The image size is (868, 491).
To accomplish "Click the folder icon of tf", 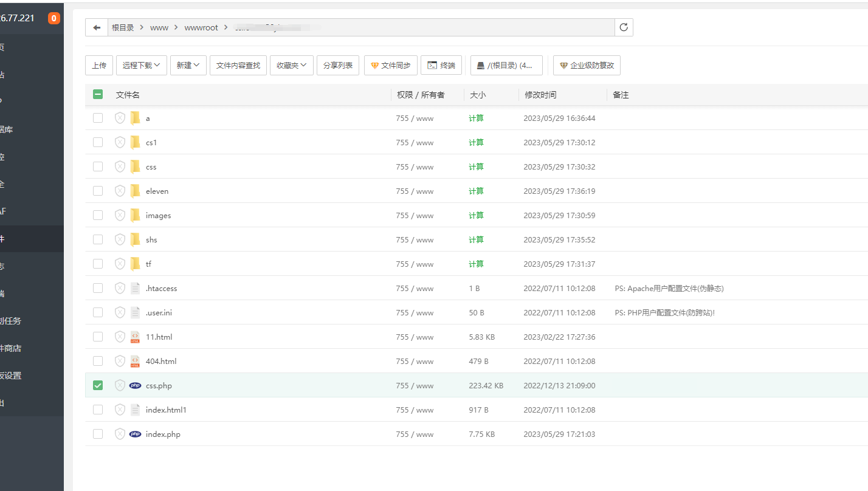I will point(135,264).
